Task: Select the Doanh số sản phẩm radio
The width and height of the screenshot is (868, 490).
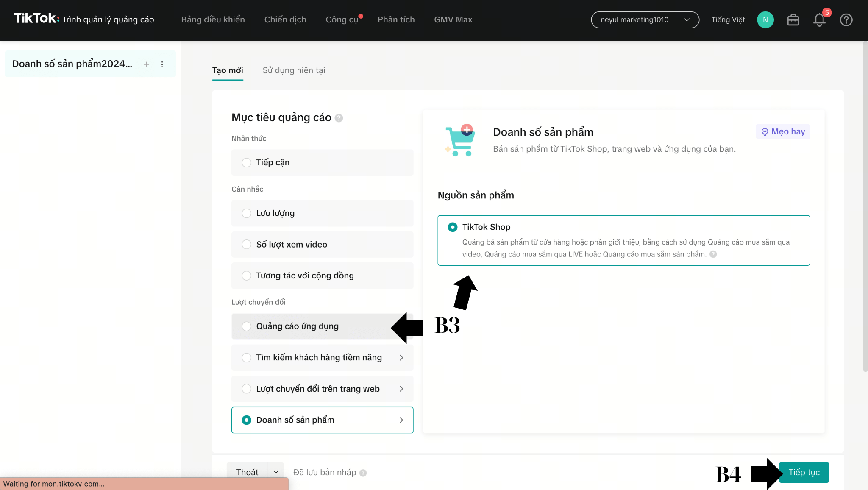Action: (246, 420)
